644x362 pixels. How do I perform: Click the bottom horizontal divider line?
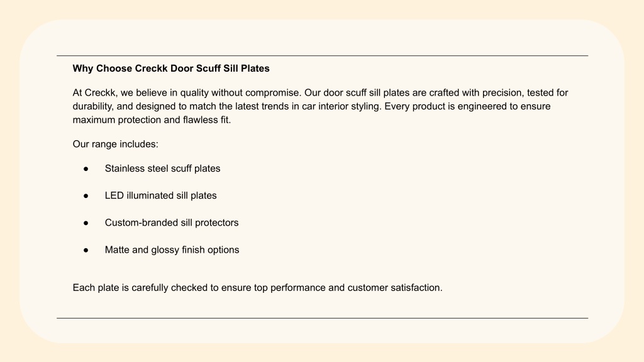pos(323,318)
